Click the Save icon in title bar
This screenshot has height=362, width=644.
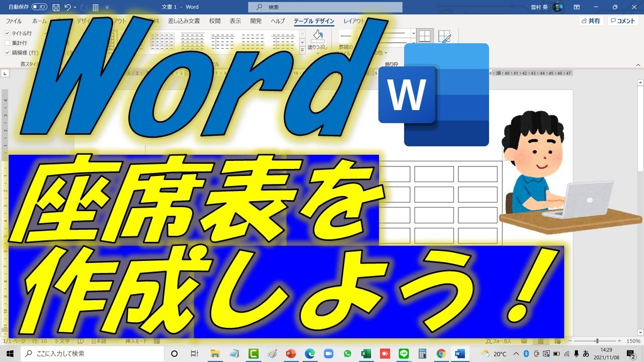pos(55,7)
